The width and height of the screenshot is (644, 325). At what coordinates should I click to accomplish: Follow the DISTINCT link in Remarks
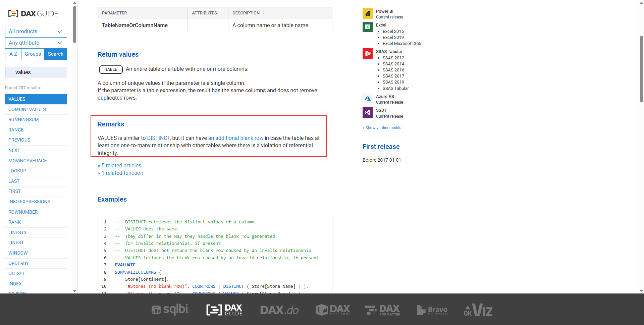[158, 138]
